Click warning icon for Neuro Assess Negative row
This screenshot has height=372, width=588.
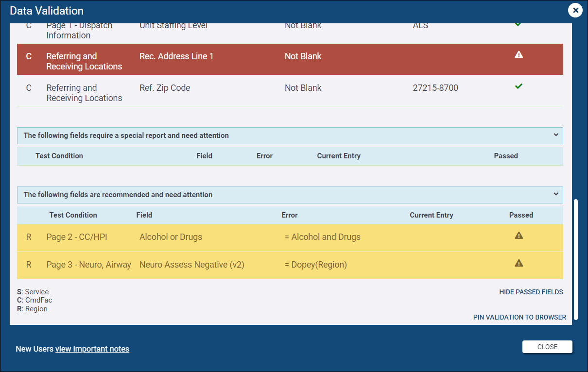(519, 263)
